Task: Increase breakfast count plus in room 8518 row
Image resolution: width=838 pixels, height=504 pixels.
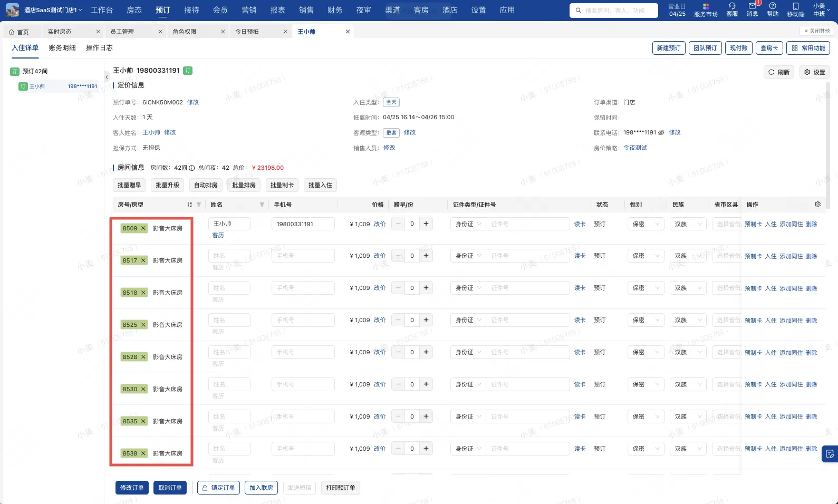Action: 426,288
